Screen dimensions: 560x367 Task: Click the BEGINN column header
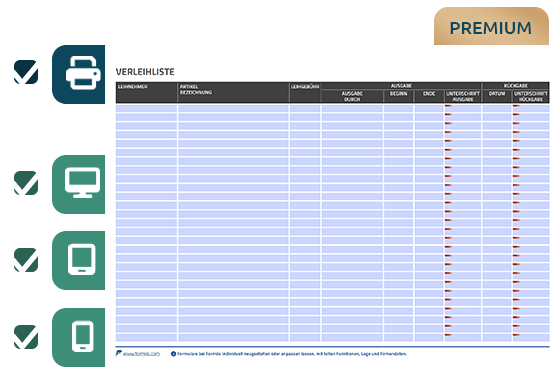pos(399,96)
